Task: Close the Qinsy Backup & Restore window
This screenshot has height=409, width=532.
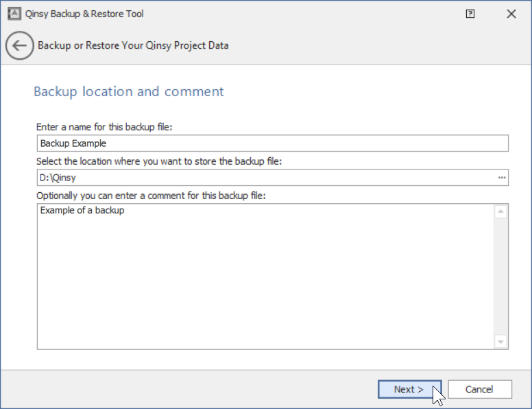Action: click(511, 14)
